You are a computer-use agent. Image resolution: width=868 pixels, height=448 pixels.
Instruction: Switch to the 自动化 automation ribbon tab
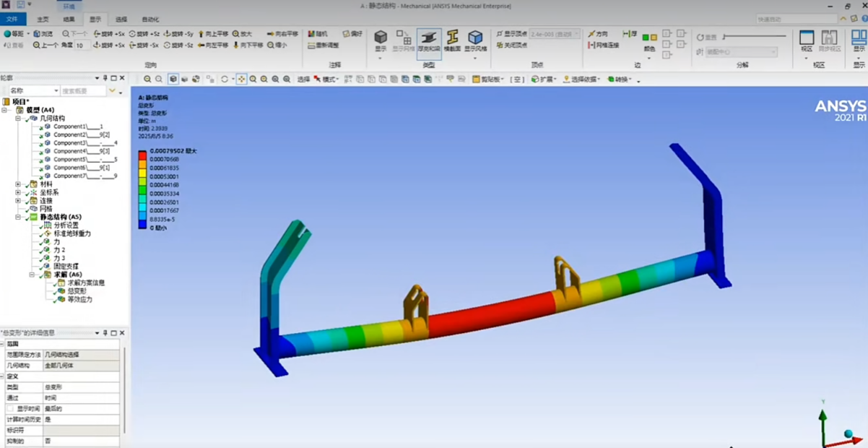coord(150,20)
